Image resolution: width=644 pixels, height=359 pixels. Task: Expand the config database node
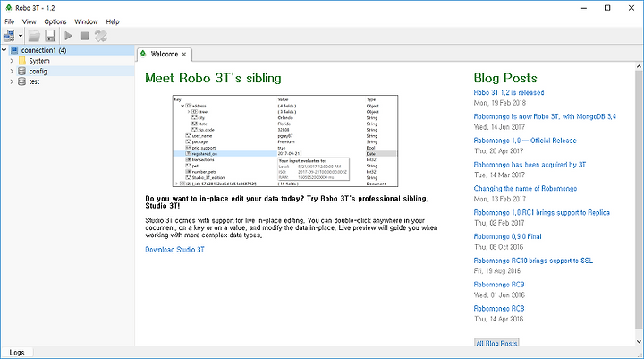(12, 71)
